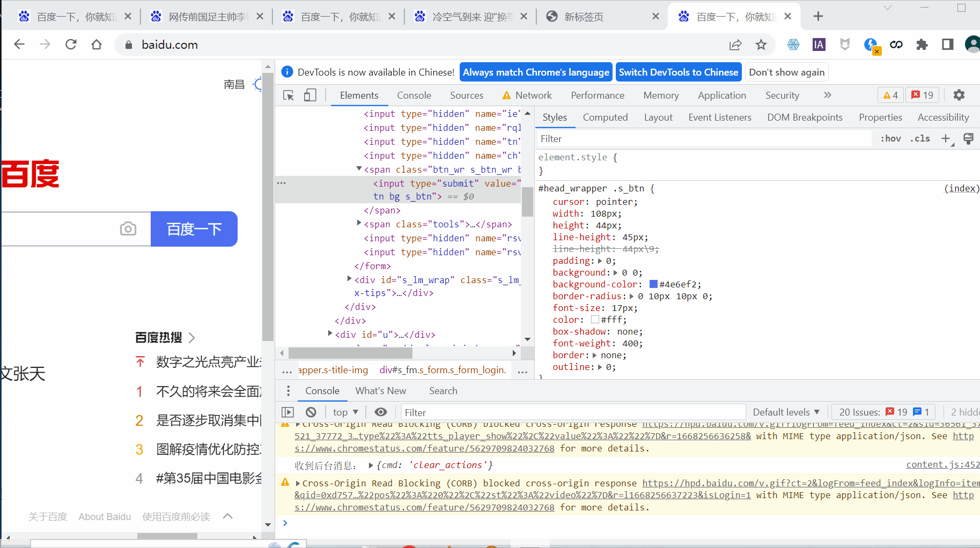Click the Styles filter input field
This screenshot has height=548, width=980.
704,139
